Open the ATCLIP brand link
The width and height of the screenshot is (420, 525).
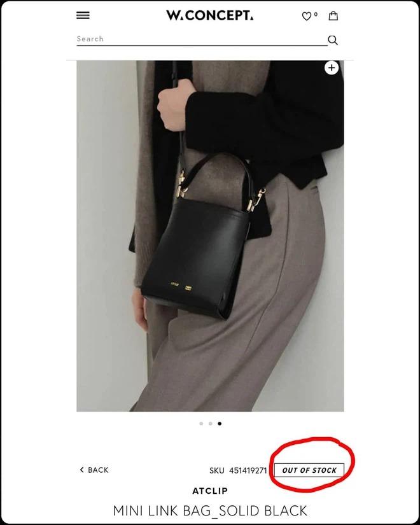pos(210,491)
